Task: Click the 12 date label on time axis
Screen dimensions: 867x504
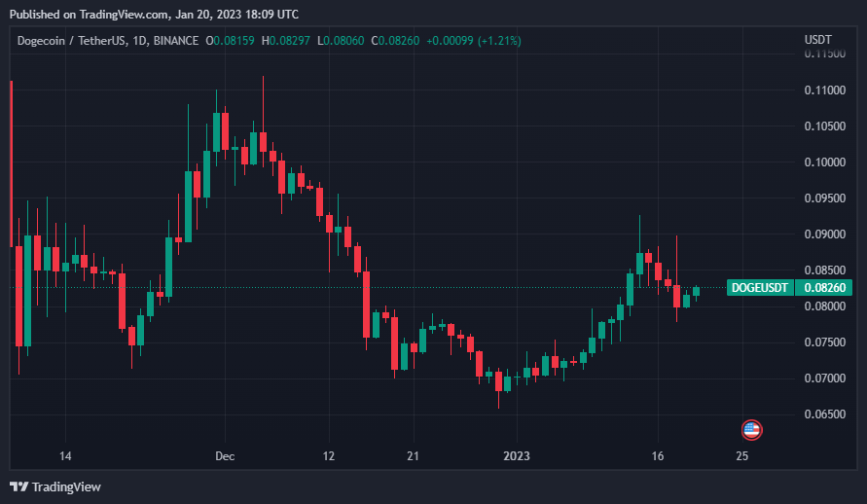Action: point(329,456)
